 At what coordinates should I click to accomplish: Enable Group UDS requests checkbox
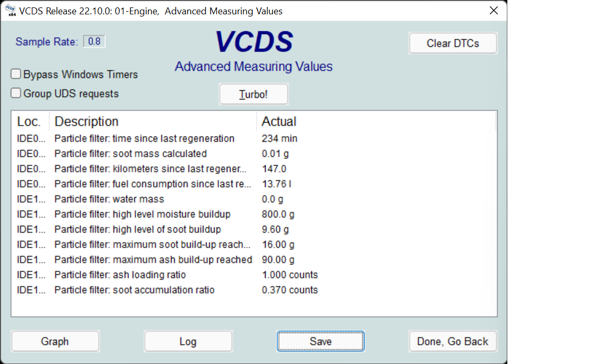15,93
